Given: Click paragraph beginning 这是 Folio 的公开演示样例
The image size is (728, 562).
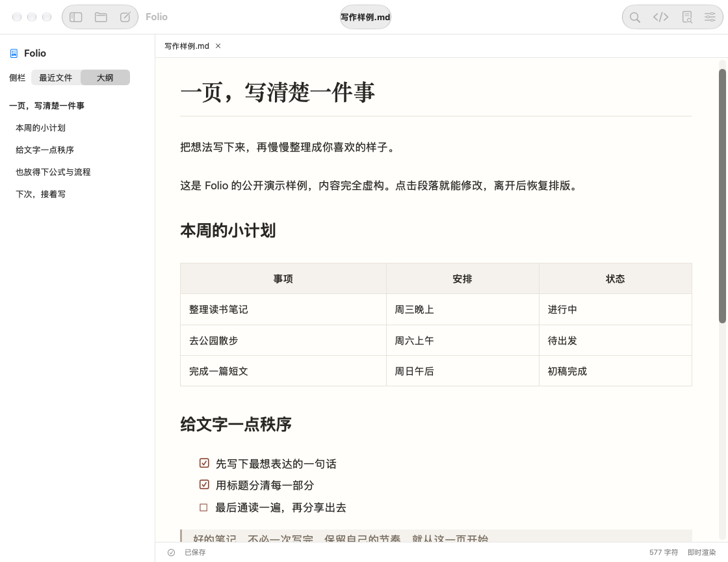Looking at the screenshot, I should (380, 186).
